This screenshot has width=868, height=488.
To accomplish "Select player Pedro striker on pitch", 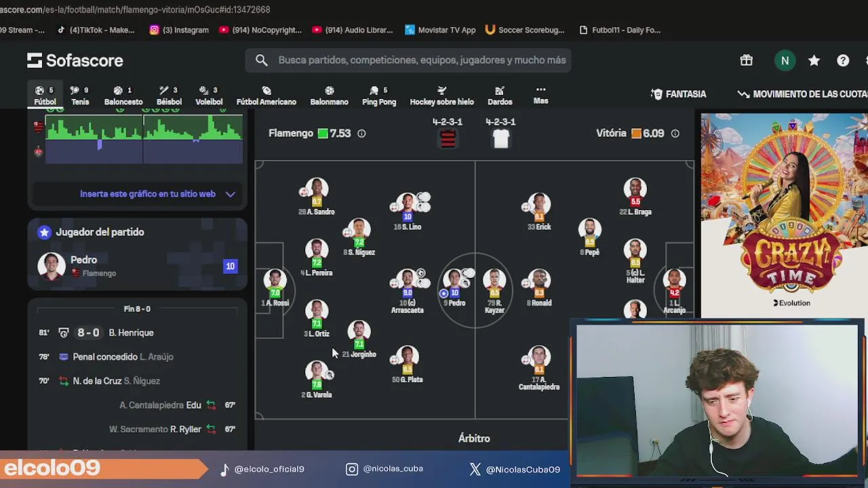I will [x=454, y=288].
